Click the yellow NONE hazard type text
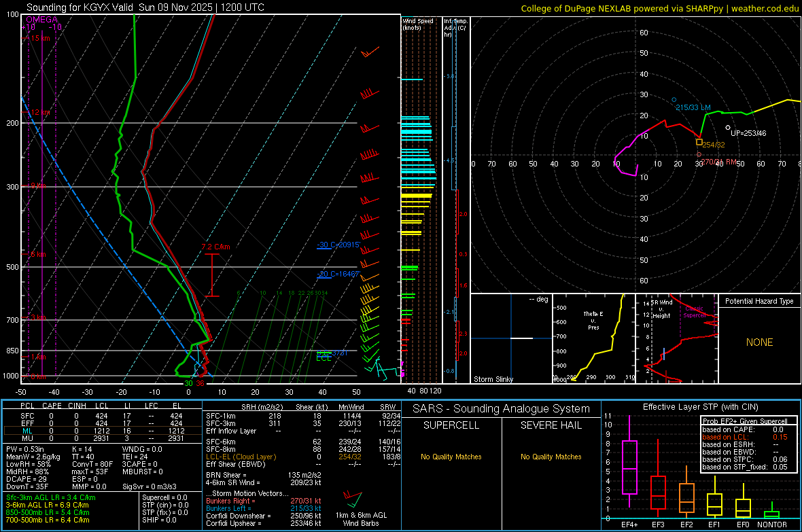The width and height of the screenshot is (802, 532). coord(759,342)
